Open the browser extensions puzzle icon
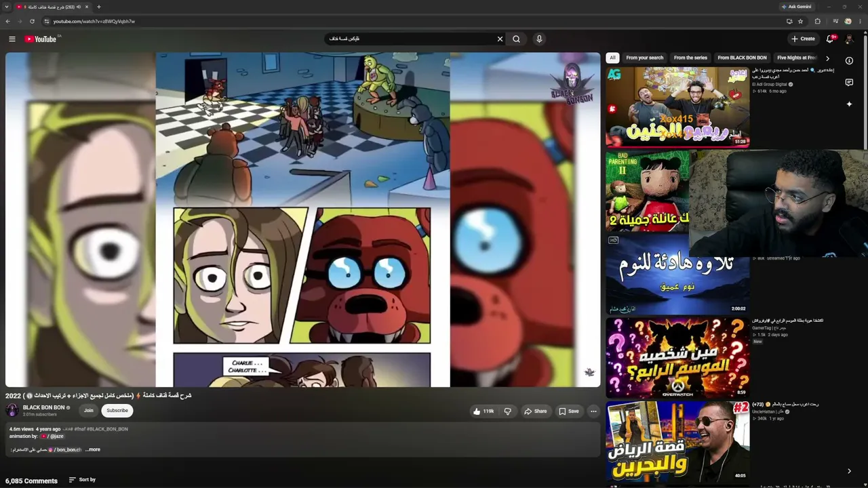Screen dimensions: 868x488 coord(817,21)
